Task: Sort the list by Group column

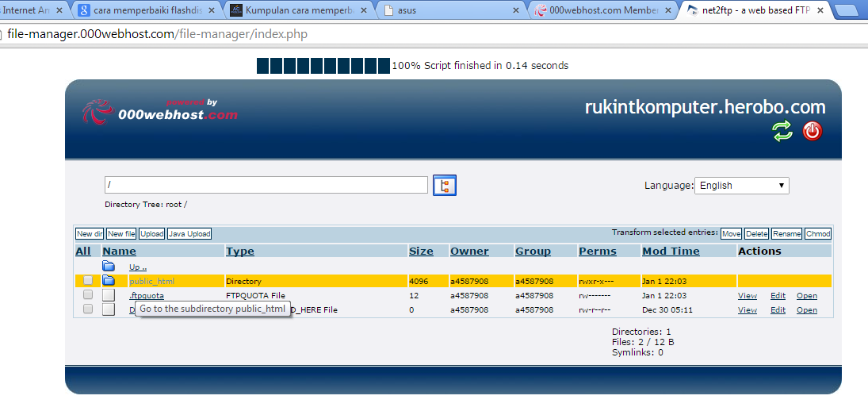Action: pyautogui.click(x=533, y=251)
